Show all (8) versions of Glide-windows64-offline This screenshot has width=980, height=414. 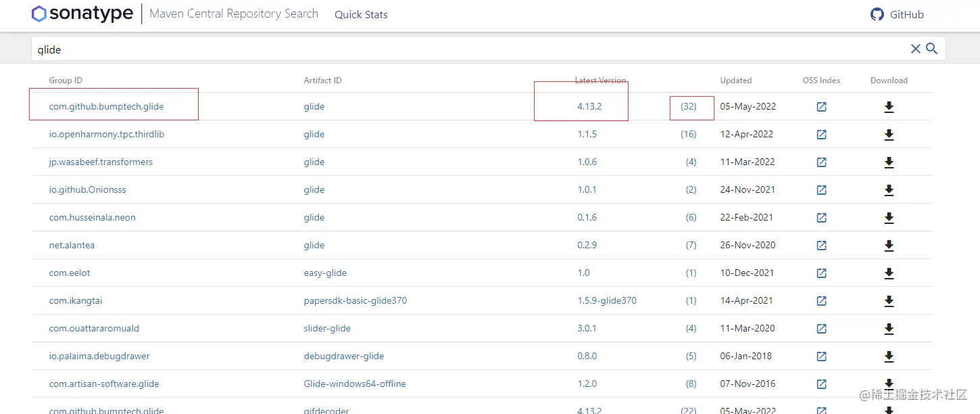tap(691, 384)
